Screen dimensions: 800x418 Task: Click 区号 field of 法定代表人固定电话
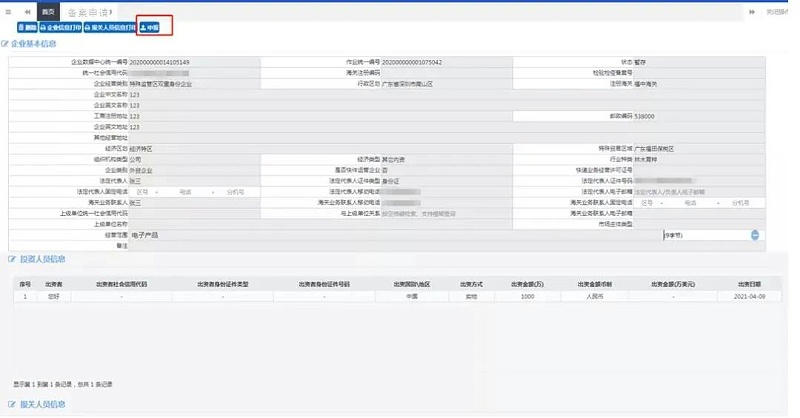(x=142, y=192)
